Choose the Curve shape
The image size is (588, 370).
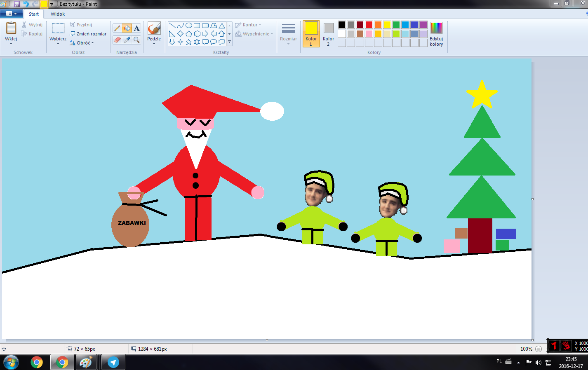pyautogui.click(x=181, y=26)
